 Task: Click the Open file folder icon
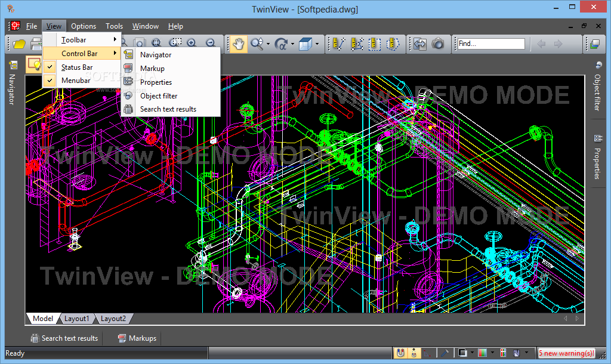click(18, 44)
